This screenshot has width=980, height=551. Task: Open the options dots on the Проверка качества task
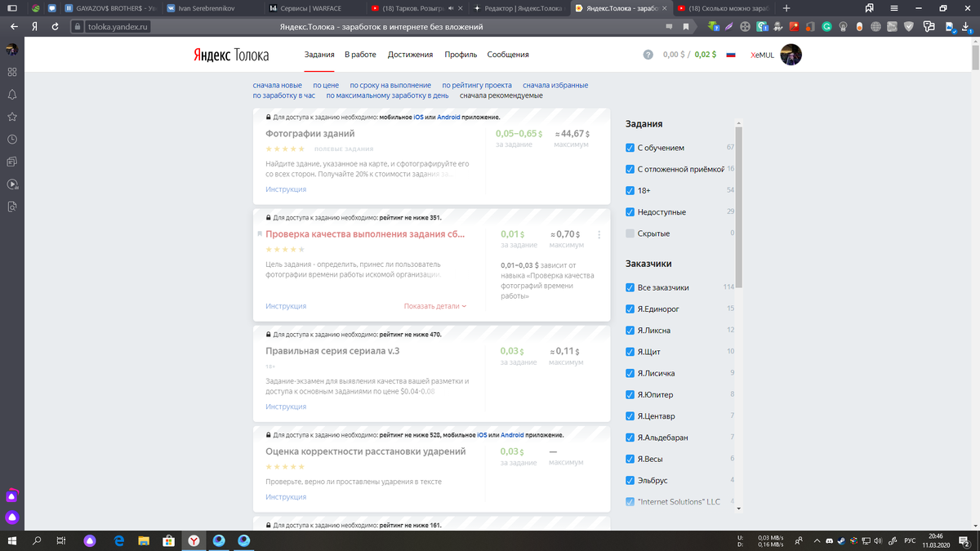click(599, 235)
